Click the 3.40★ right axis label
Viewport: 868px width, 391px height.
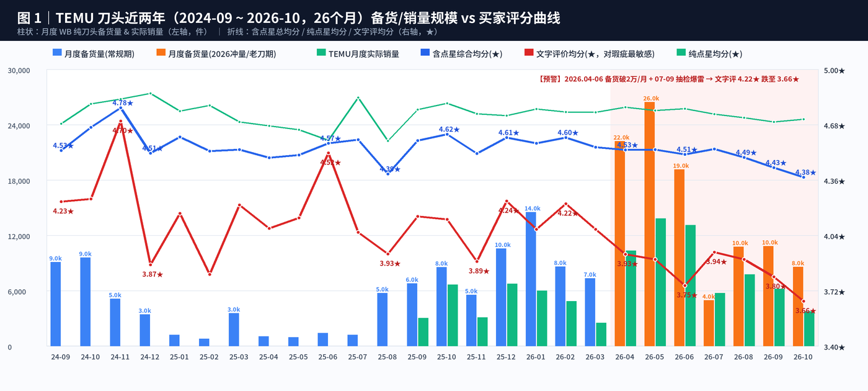[834, 348]
